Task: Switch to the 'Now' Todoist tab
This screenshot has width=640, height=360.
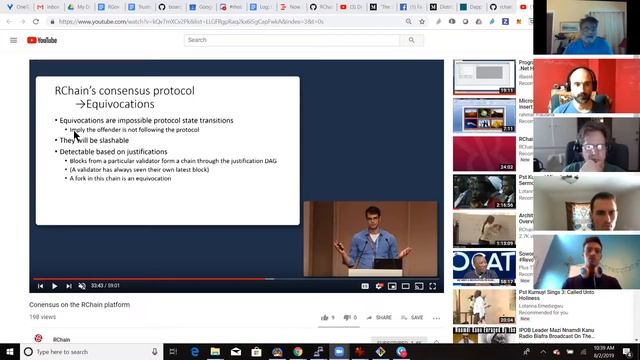Action: [291, 7]
